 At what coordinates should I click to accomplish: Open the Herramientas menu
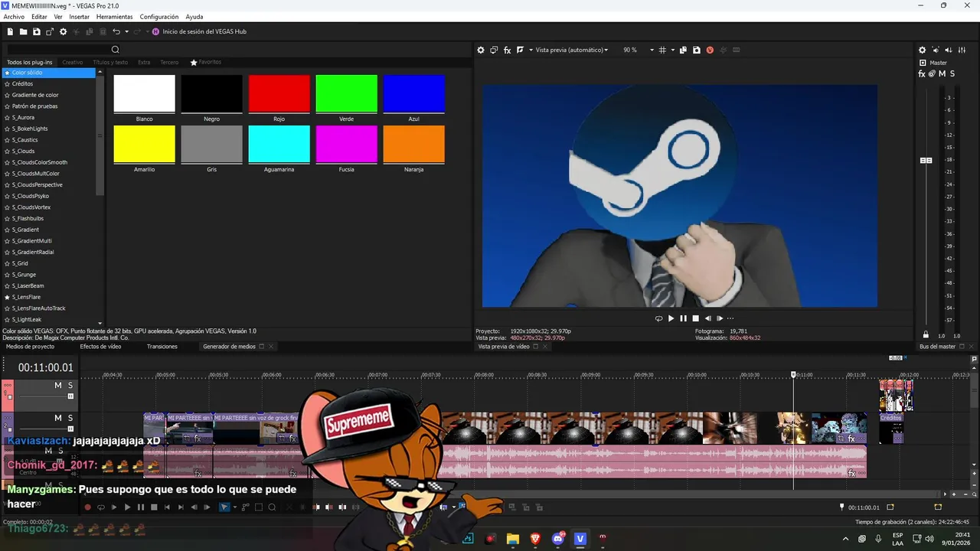(114, 16)
